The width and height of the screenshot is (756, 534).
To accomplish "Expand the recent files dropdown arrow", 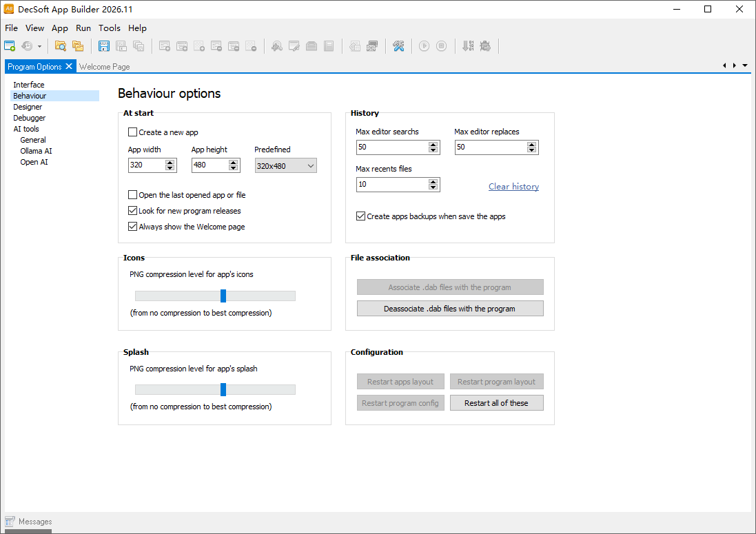I will [x=39, y=46].
